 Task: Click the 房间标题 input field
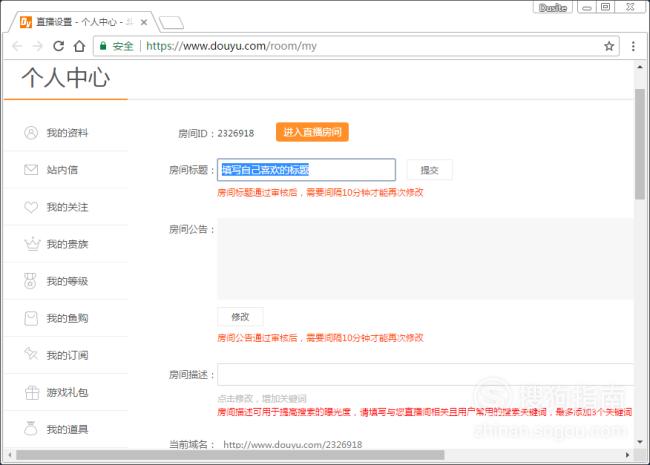pyautogui.click(x=306, y=170)
